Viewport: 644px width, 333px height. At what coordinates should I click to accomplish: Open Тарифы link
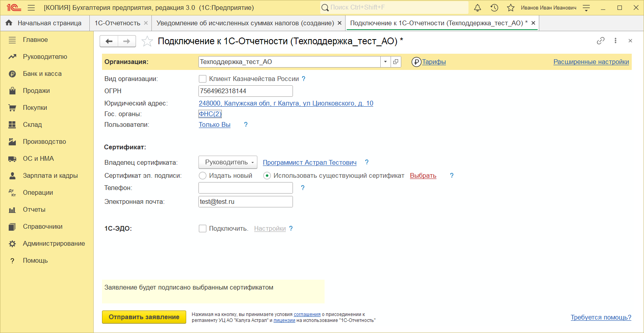[x=434, y=62]
